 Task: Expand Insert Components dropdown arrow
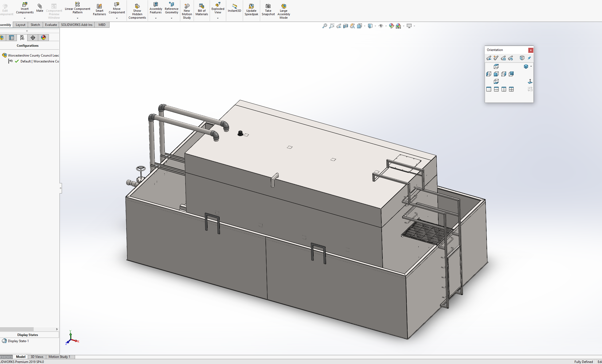coord(25,18)
